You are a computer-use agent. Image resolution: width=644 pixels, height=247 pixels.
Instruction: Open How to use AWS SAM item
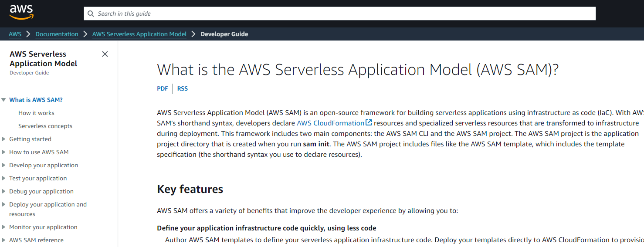click(39, 152)
